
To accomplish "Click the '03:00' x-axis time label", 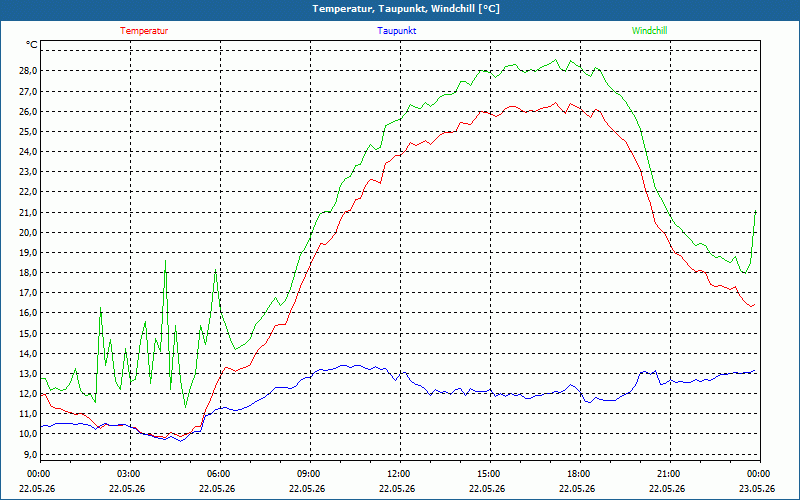I will (x=129, y=474).
